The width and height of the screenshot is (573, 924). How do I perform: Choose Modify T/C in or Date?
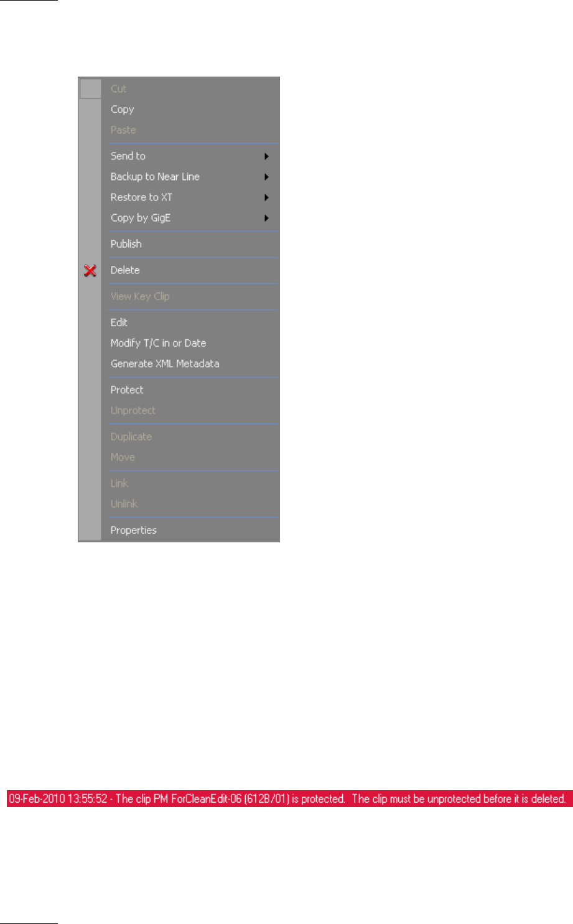click(158, 343)
